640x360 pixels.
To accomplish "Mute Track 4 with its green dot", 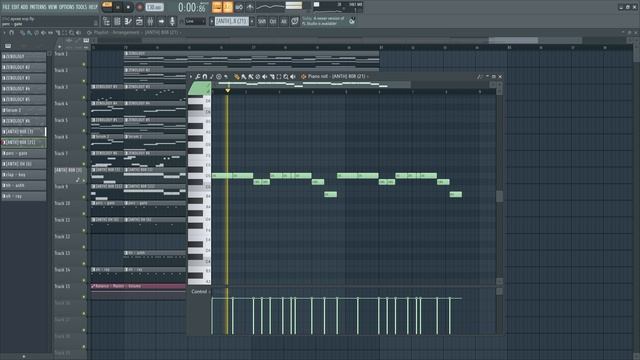I will tap(84, 114).
